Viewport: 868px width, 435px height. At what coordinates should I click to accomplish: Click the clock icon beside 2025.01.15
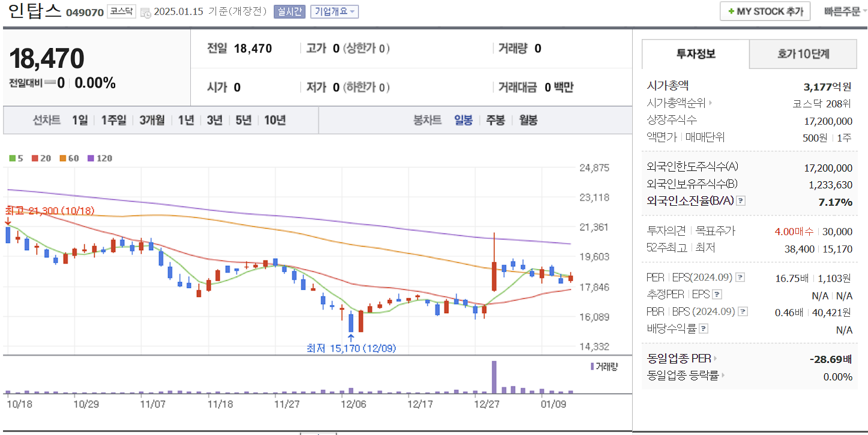coord(144,11)
